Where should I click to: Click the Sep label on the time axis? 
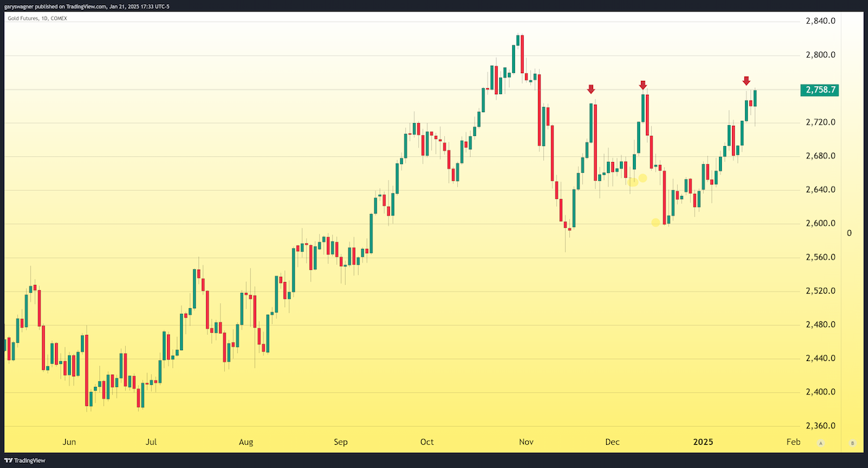click(x=341, y=442)
